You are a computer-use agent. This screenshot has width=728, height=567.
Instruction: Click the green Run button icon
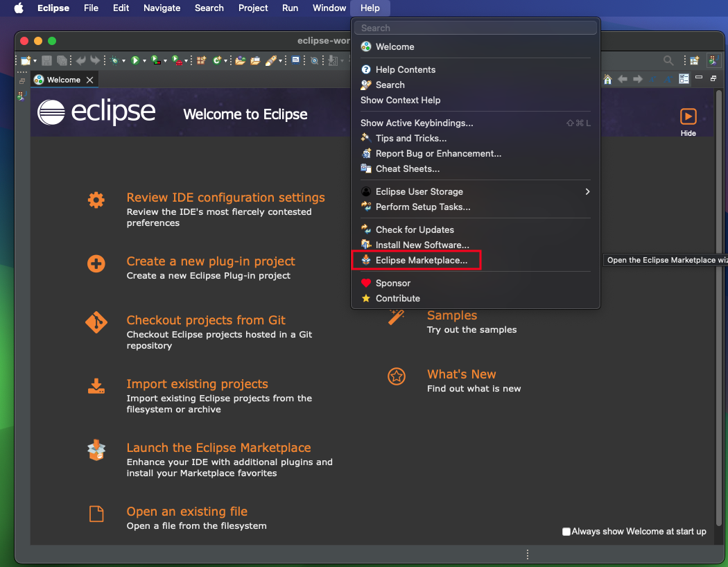pyautogui.click(x=135, y=60)
